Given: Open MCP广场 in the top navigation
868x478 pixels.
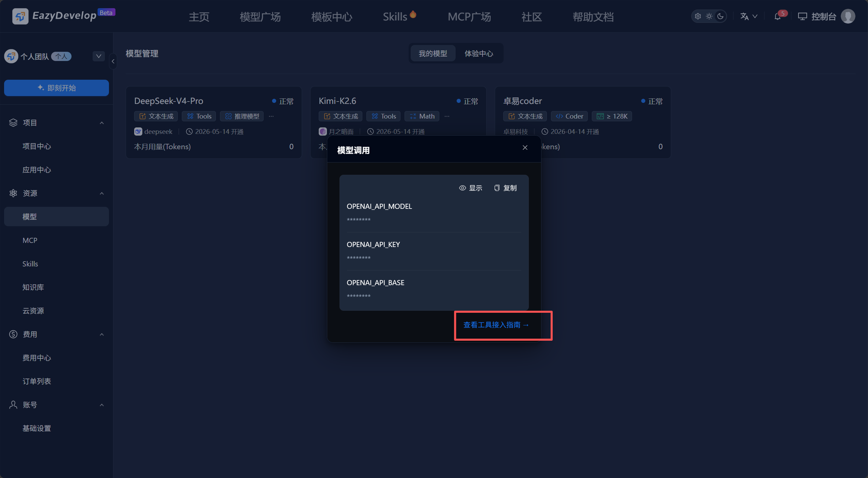Looking at the screenshot, I should click(469, 17).
